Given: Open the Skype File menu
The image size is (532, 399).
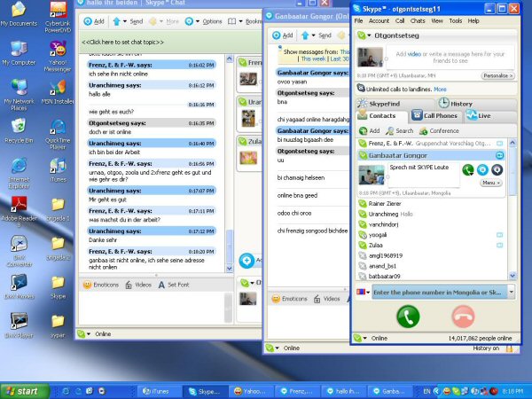Looking at the screenshot, I should click(358, 20).
